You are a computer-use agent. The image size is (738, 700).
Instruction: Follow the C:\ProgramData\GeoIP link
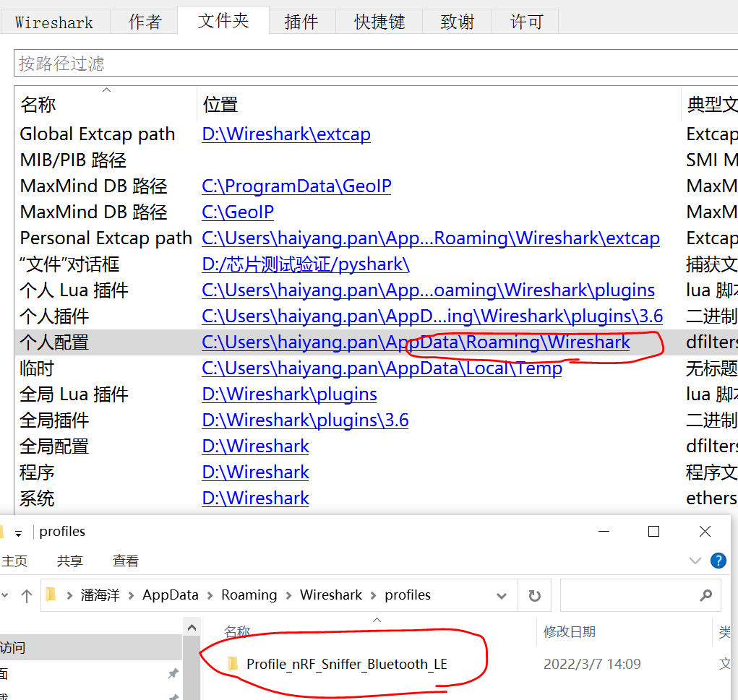point(296,186)
